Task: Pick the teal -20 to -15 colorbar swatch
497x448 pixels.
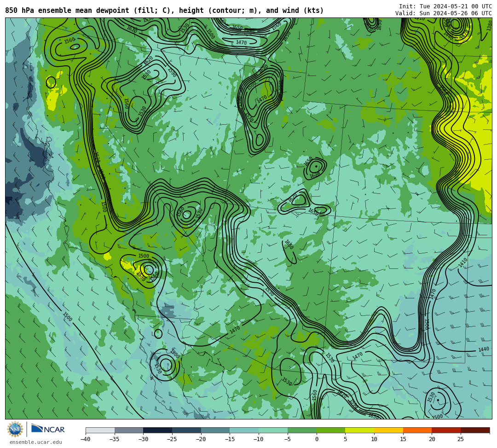Action: 215,430
